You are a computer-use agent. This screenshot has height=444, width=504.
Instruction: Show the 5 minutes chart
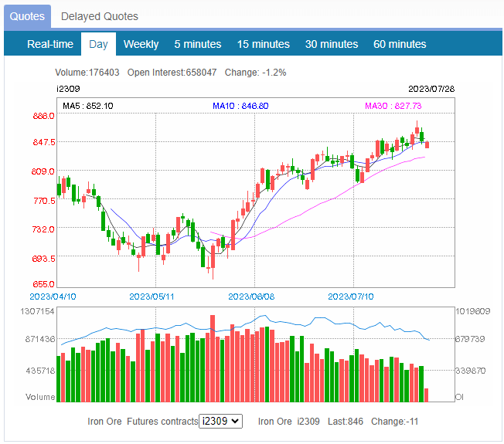tap(197, 44)
